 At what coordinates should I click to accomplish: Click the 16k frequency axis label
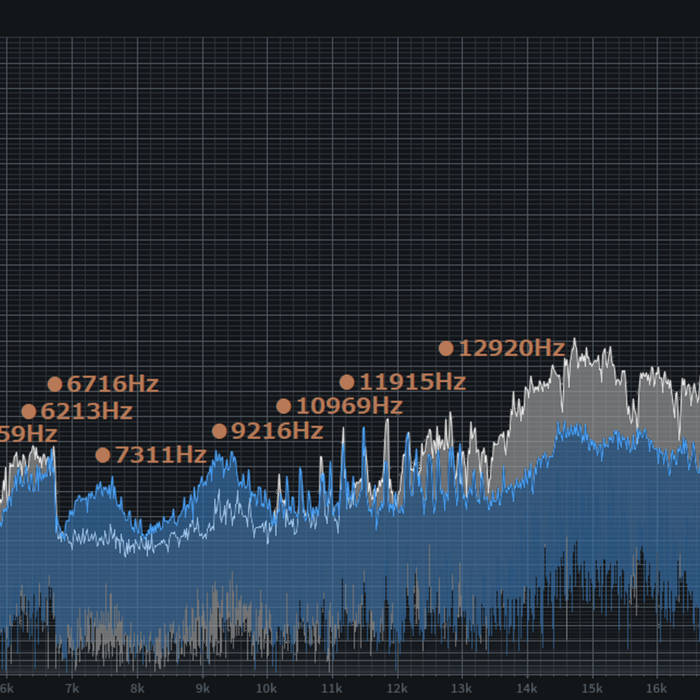coord(656,688)
